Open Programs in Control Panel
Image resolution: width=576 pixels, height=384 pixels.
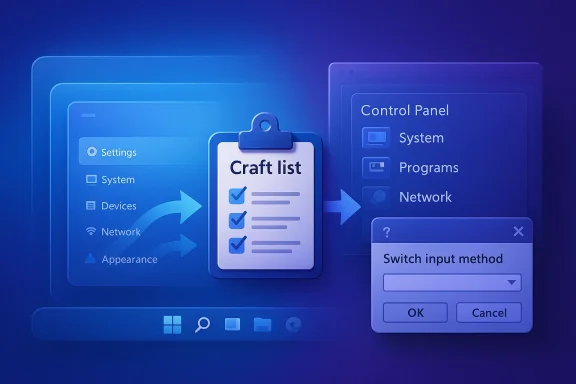[429, 168]
